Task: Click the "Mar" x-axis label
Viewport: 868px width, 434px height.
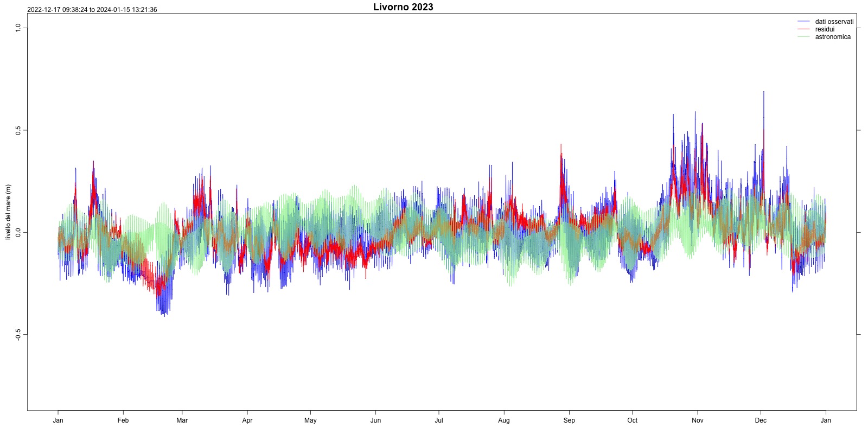Action: tap(182, 420)
